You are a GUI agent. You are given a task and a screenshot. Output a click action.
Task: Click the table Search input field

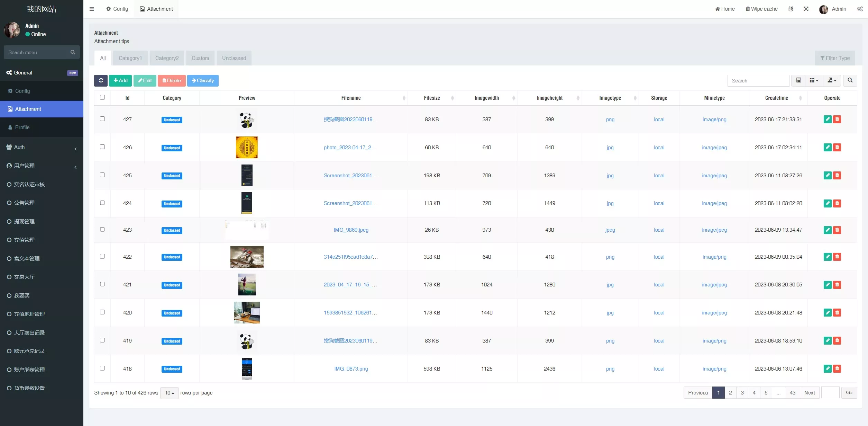pyautogui.click(x=758, y=81)
